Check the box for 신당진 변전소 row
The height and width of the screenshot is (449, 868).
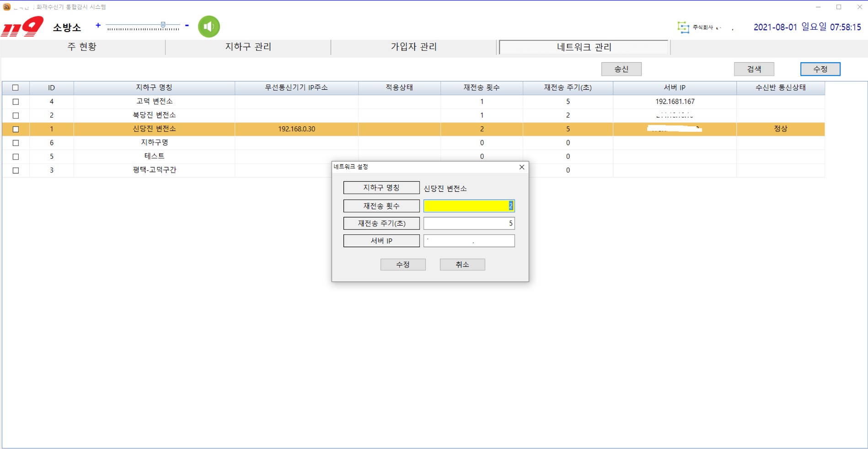pos(16,129)
